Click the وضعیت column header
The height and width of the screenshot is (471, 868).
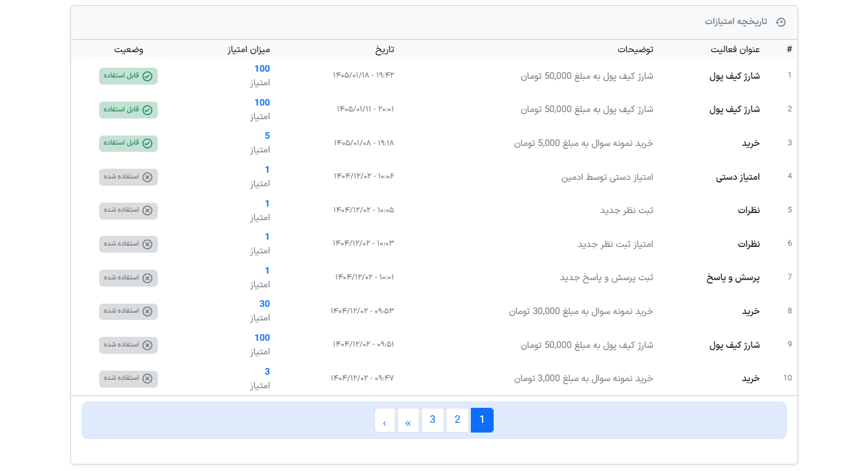(128, 50)
